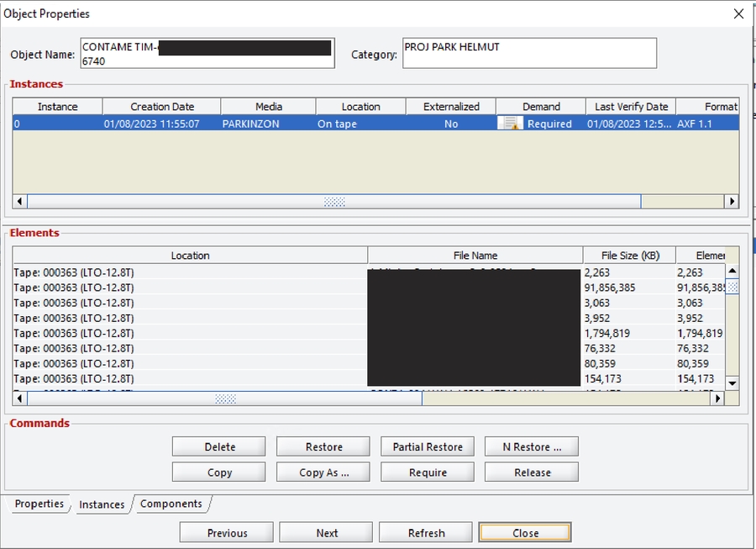Select instance 0 row on PARKINZON media

click(252, 124)
